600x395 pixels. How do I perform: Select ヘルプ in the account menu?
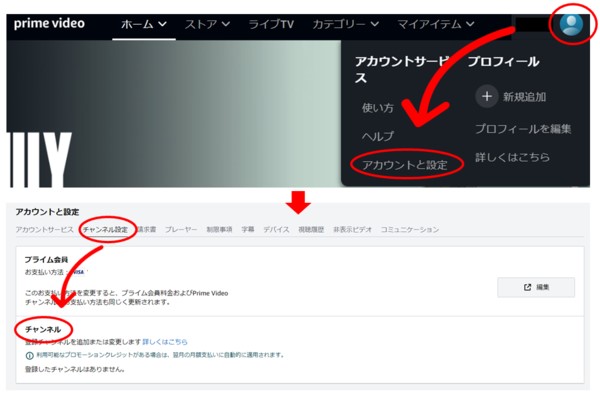point(378,136)
